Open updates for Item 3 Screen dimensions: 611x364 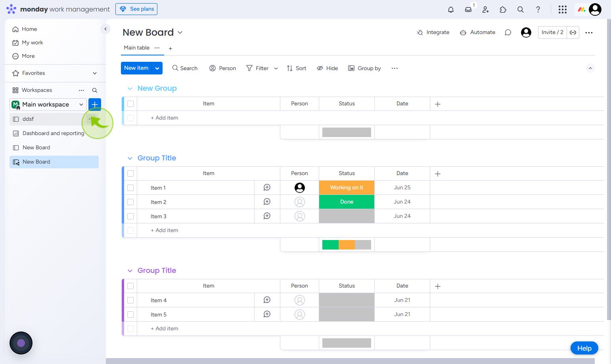tap(267, 216)
